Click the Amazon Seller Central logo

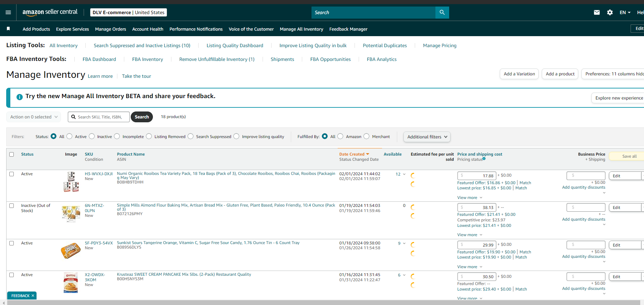tap(50, 12)
